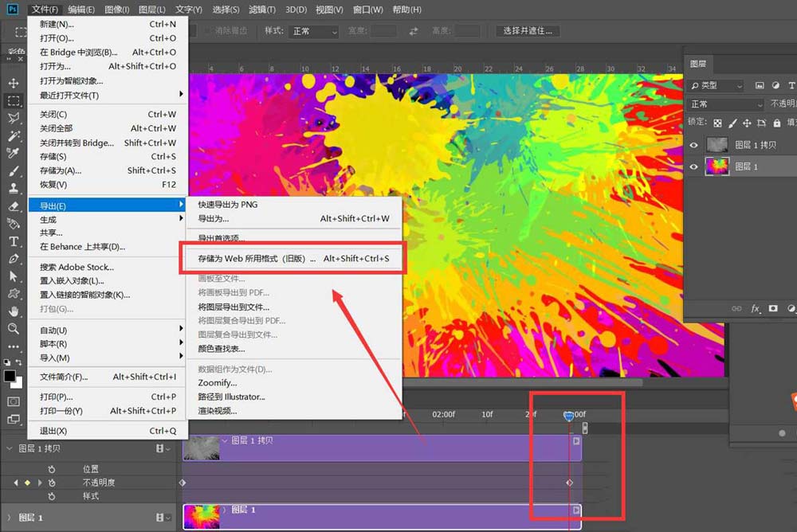Viewport: 797px width, 532px height.
Task: Expand 图层 1 timeline track properties
Action: pos(9,518)
